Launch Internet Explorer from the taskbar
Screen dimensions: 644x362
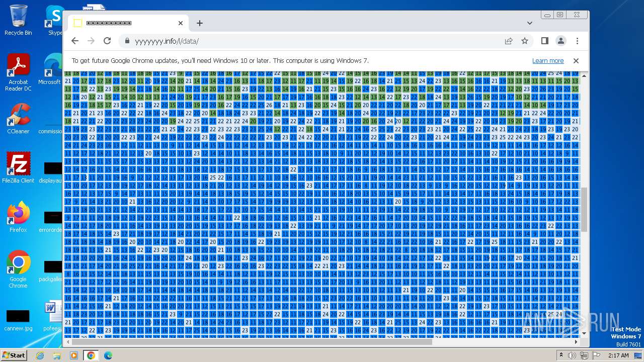click(x=40, y=355)
